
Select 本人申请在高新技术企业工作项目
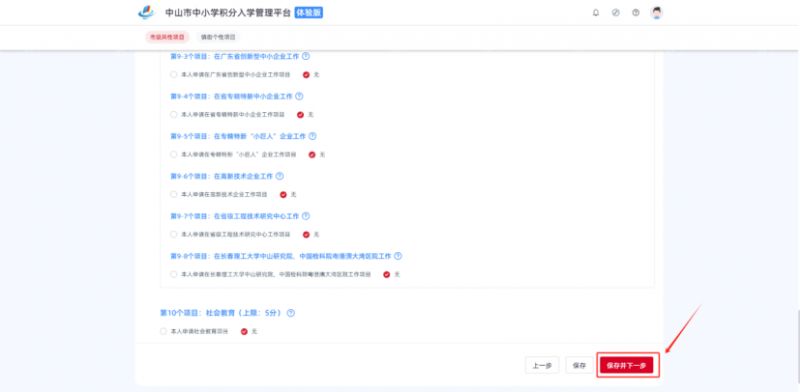(173, 194)
